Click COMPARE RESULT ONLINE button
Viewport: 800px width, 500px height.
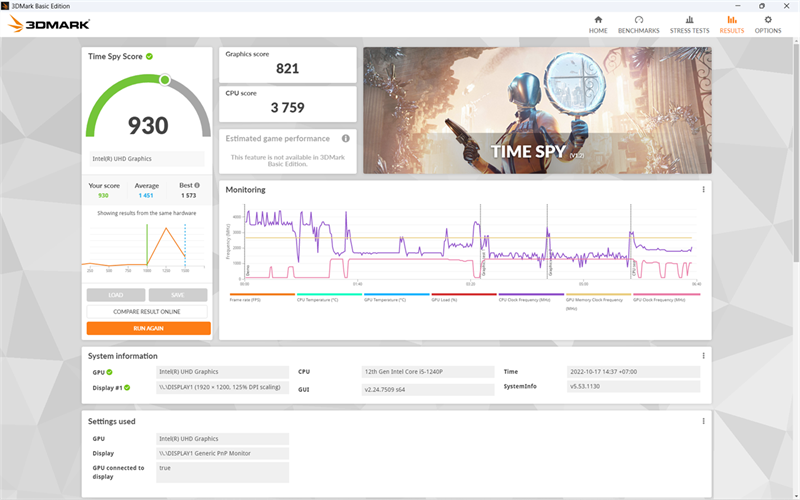tap(147, 311)
